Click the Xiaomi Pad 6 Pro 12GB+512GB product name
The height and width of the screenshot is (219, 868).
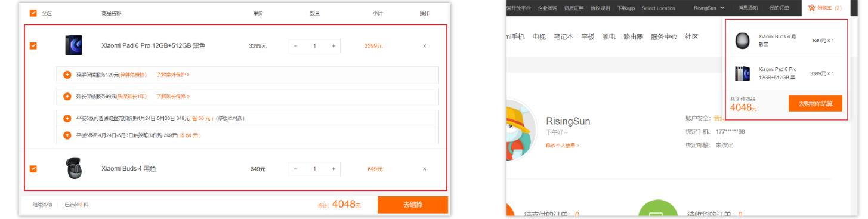point(153,46)
